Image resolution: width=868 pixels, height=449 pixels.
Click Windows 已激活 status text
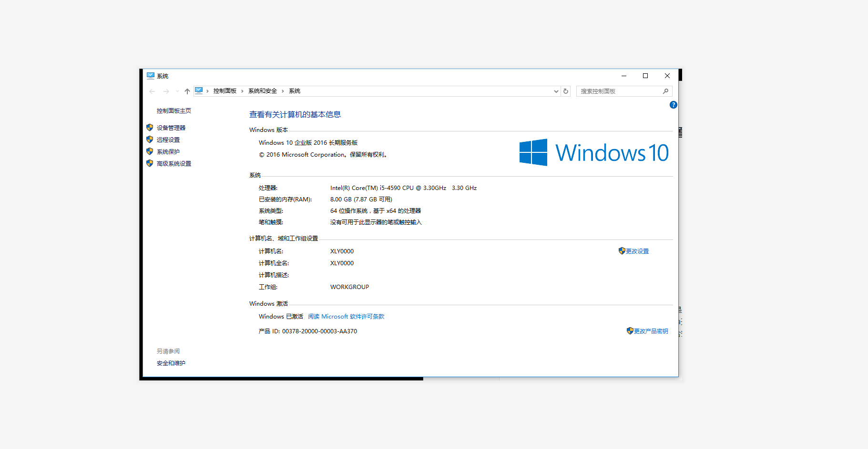click(281, 316)
